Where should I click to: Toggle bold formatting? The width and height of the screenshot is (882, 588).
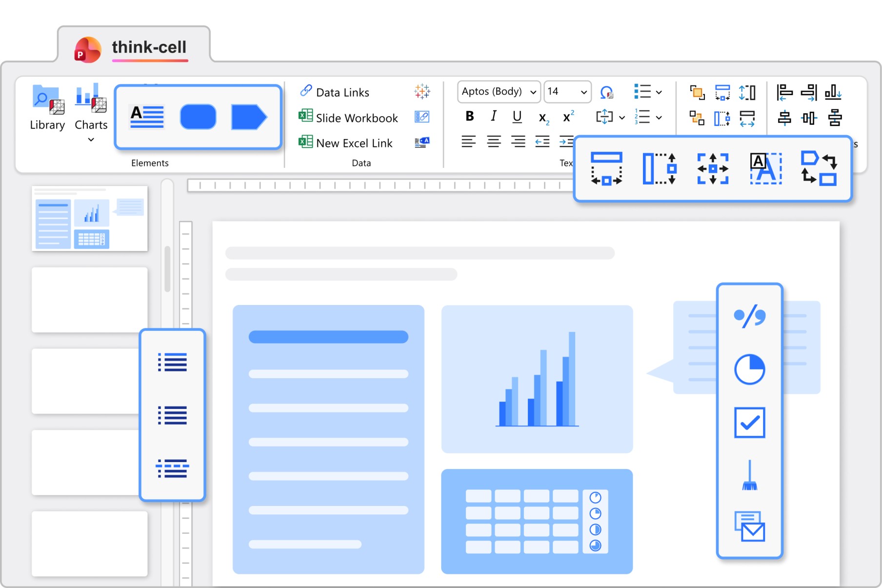[469, 117]
